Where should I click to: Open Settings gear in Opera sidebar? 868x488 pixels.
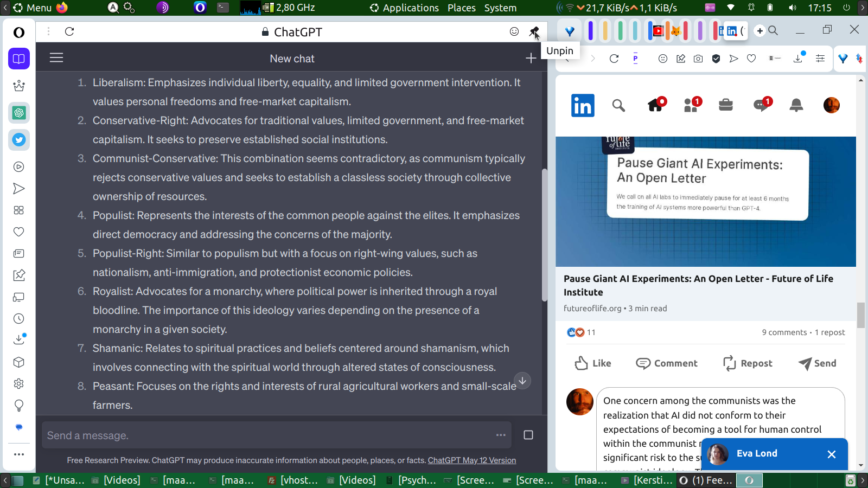pyautogui.click(x=19, y=384)
